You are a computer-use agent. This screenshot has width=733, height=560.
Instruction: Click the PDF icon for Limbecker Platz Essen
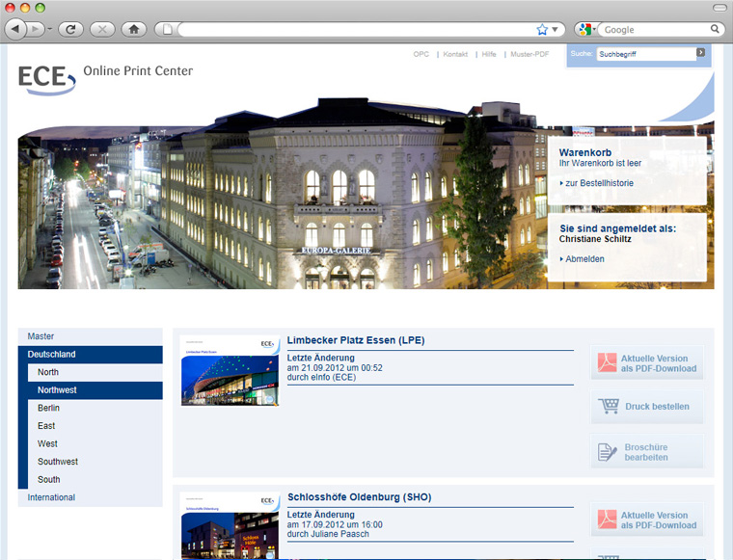[607, 363]
